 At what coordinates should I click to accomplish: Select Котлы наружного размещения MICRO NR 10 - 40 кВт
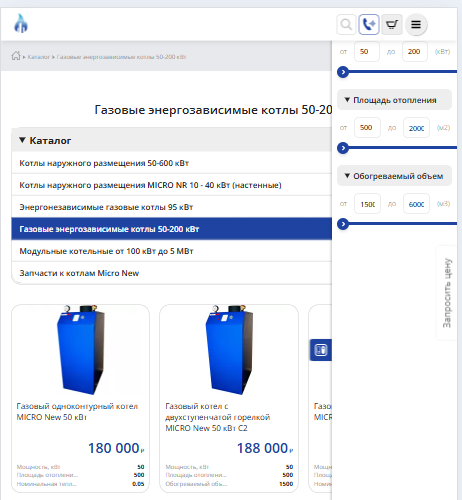point(172,185)
